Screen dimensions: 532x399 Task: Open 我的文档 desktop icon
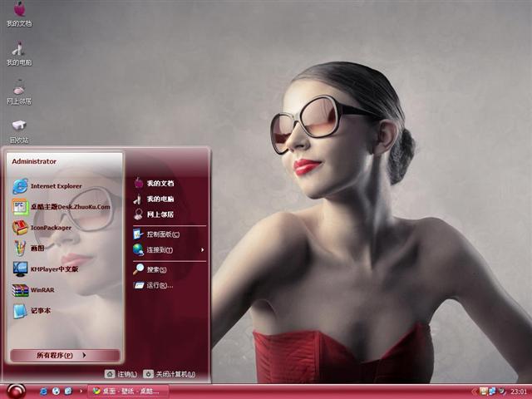(19, 14)
